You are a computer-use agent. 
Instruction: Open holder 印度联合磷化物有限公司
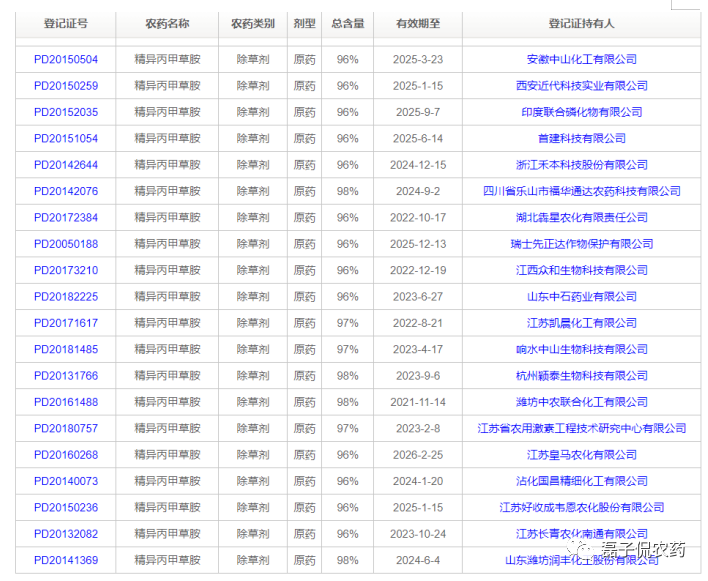(x=582, y=112)
